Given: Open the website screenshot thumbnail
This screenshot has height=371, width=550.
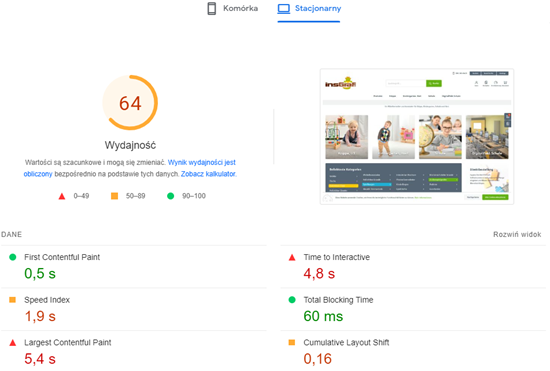Looking at the screenshot, I should tap(417, 136).
